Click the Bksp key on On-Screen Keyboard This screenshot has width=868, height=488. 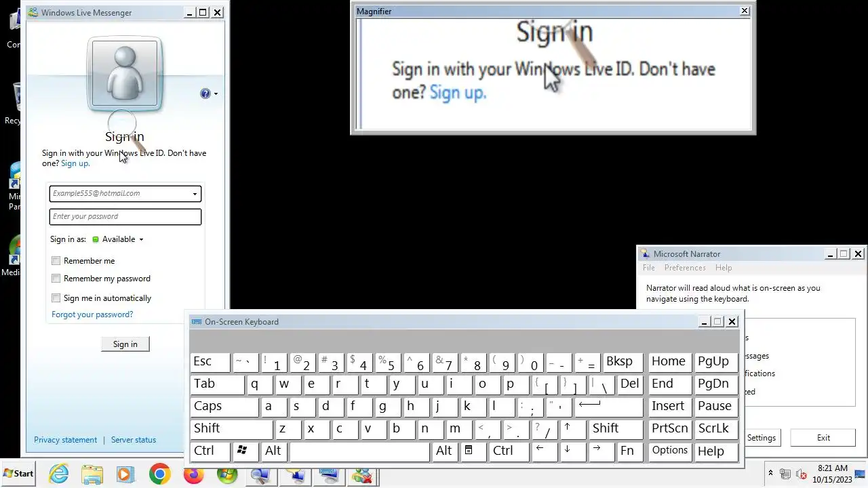623,362
